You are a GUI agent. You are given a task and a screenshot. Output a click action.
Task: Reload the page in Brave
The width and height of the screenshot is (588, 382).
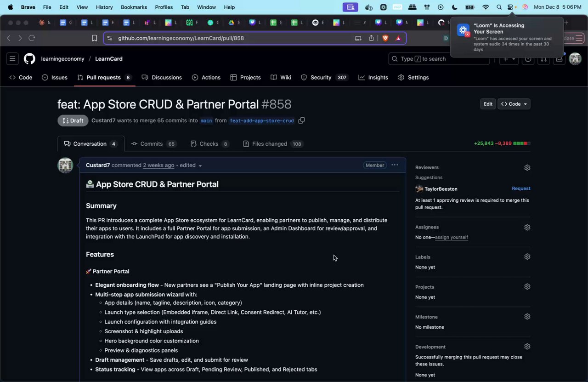32,38
